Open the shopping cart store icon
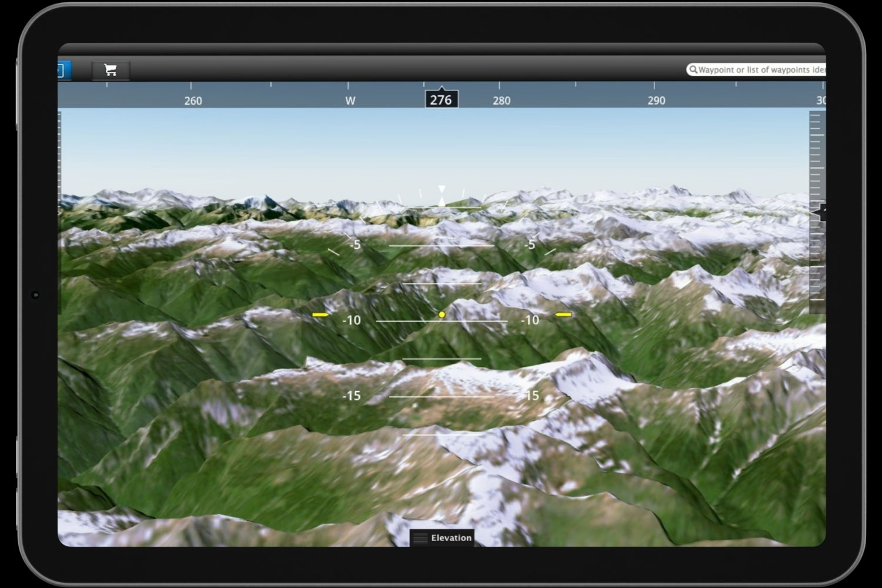Screen dimensions: 882x588 [109, 70]
